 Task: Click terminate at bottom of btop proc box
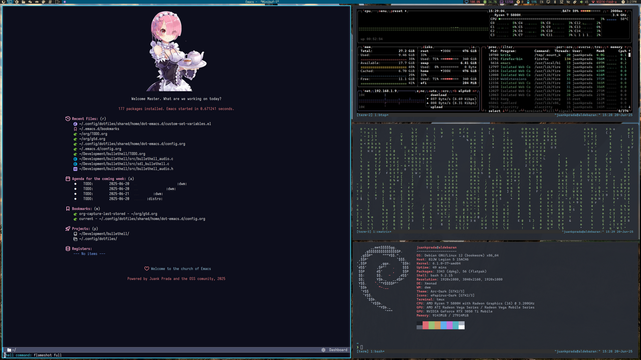532,110
